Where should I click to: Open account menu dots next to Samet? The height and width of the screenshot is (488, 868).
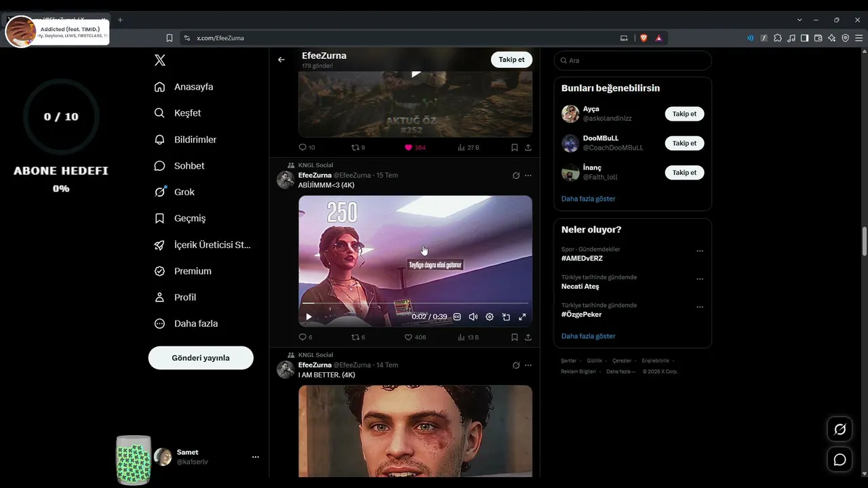tap(256, 457)
